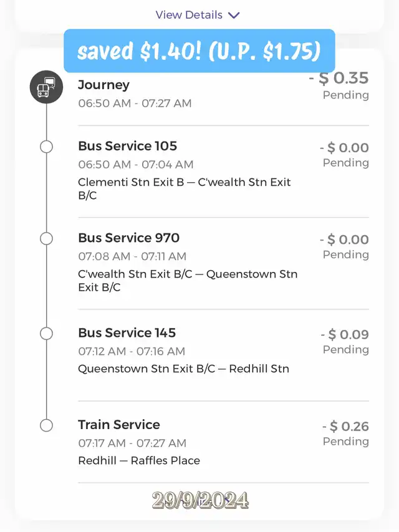Click the bus and train journey icon
The image size is (399, 532).
(47, 88)
